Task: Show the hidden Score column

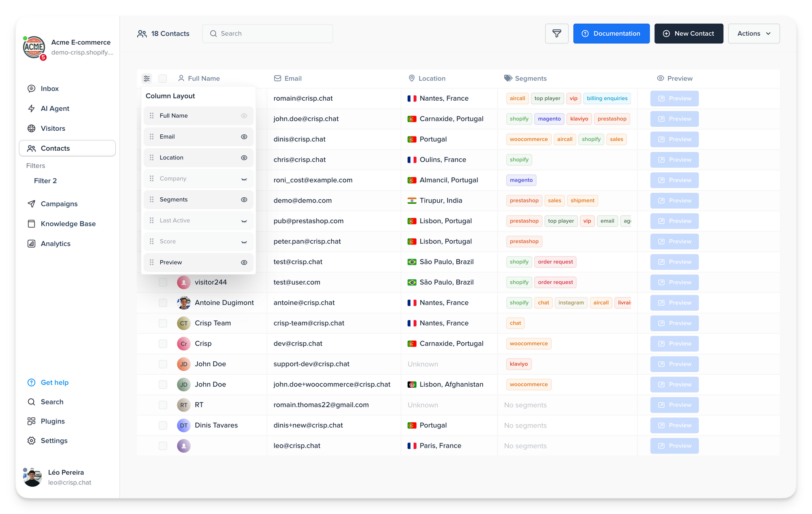Action: [244, 242]
